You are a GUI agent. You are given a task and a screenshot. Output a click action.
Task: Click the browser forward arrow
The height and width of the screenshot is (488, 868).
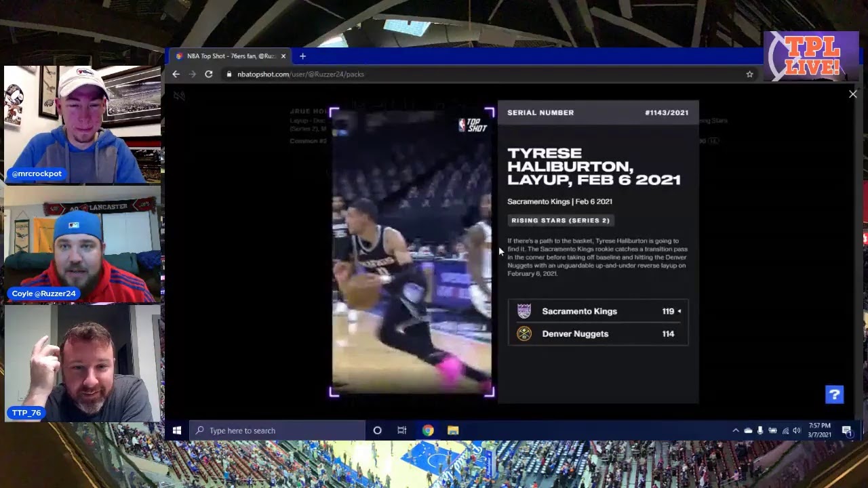193,74
